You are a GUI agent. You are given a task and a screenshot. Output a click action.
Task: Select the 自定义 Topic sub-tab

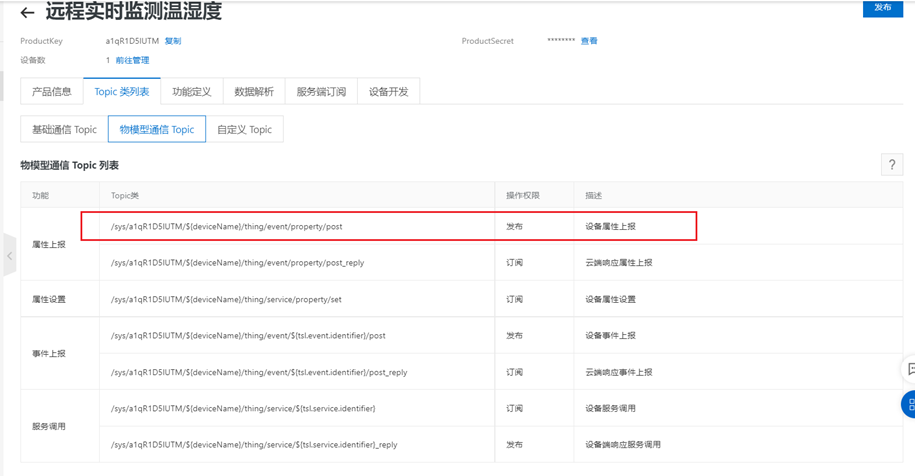pos(245,130)
